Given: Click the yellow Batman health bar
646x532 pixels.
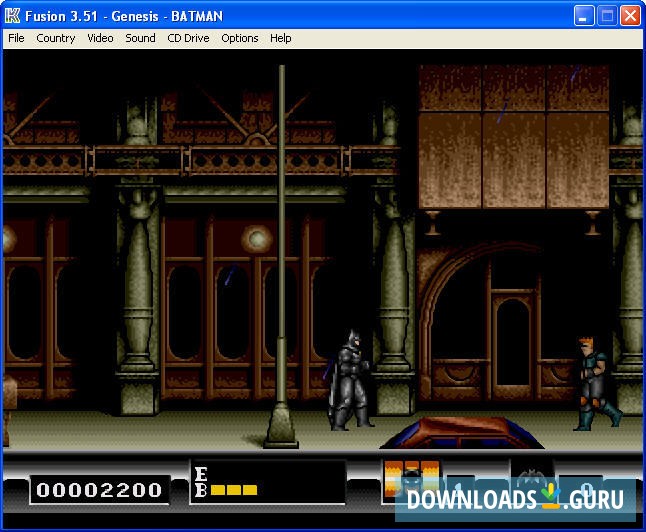Looking at the screenshot, I should point(234,490).
